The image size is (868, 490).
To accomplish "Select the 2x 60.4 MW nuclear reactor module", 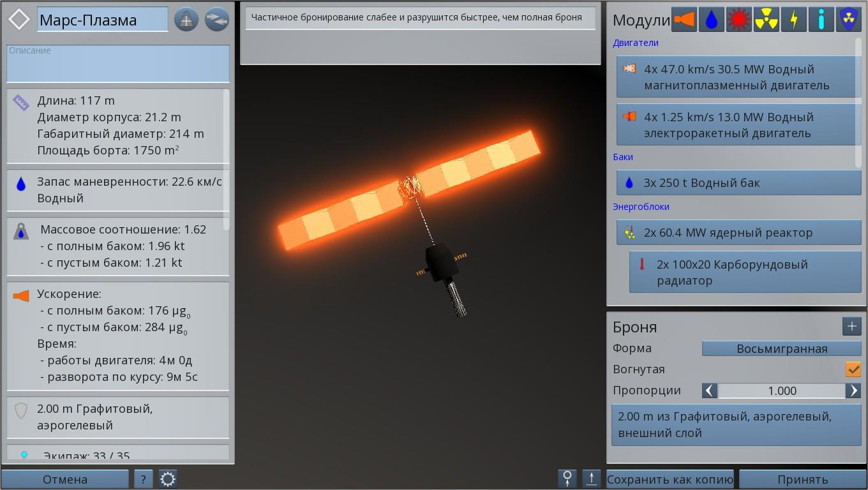I will click(x=738, y=232).
